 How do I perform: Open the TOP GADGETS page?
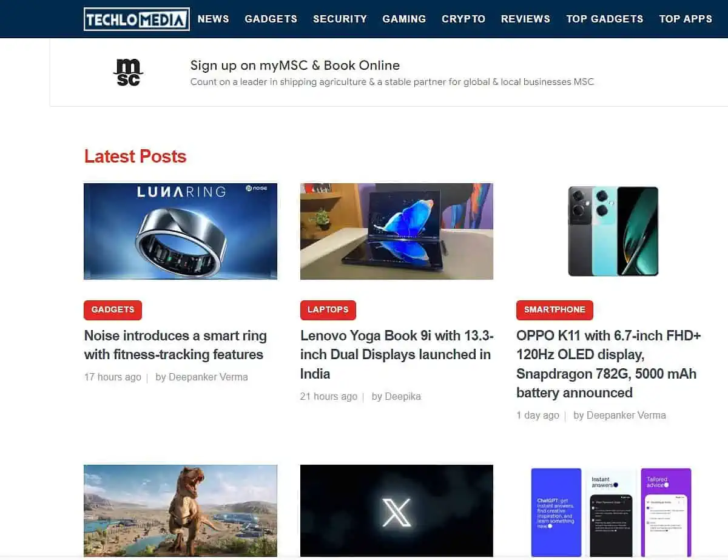(605, 19)
